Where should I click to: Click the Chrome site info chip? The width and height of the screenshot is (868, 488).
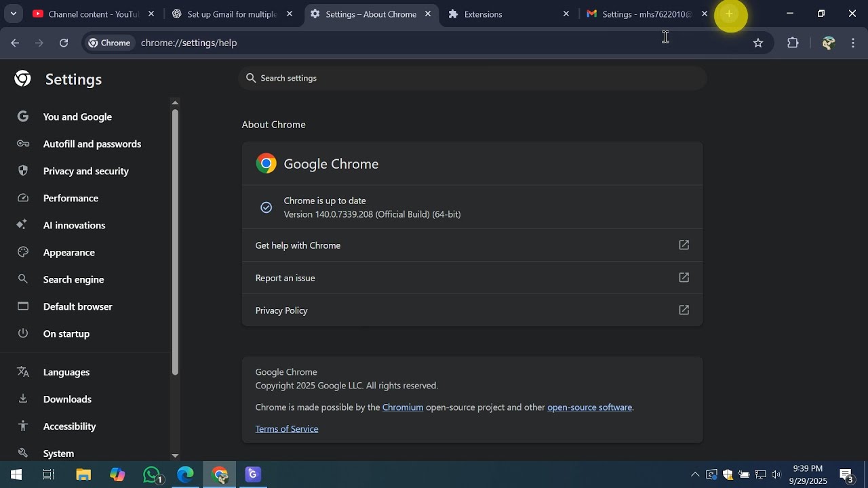pos(109,43)
